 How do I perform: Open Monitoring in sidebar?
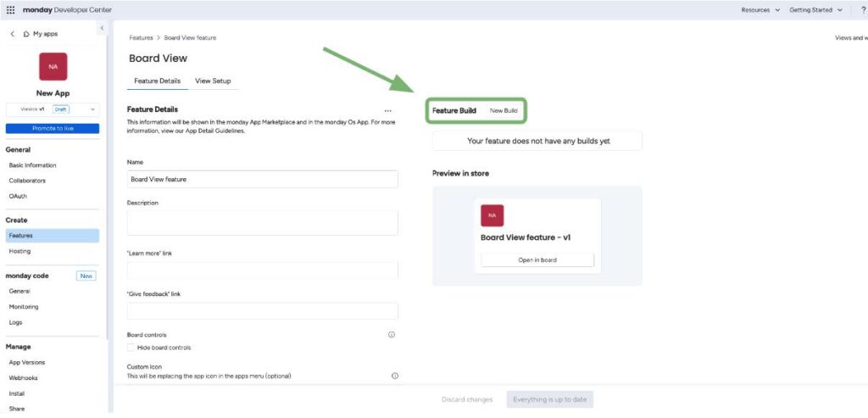pos(24,306)
